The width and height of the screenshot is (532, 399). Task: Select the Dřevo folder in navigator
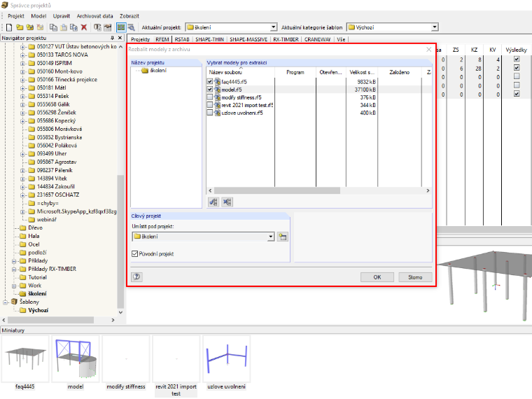[x=35, y=227]
